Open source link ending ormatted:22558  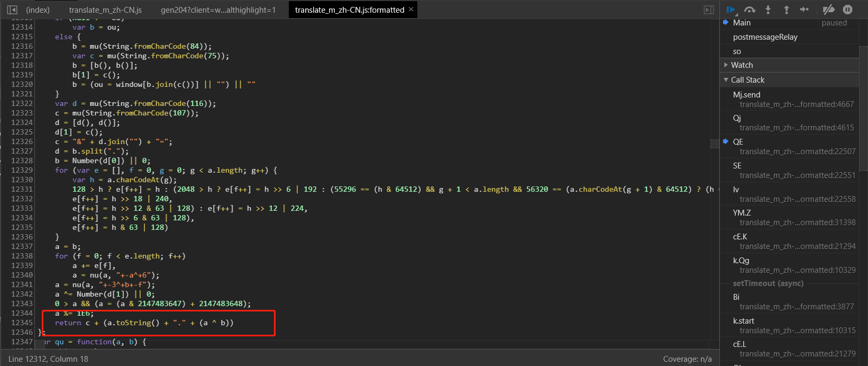pyautogui.click(x=798, y=199)
